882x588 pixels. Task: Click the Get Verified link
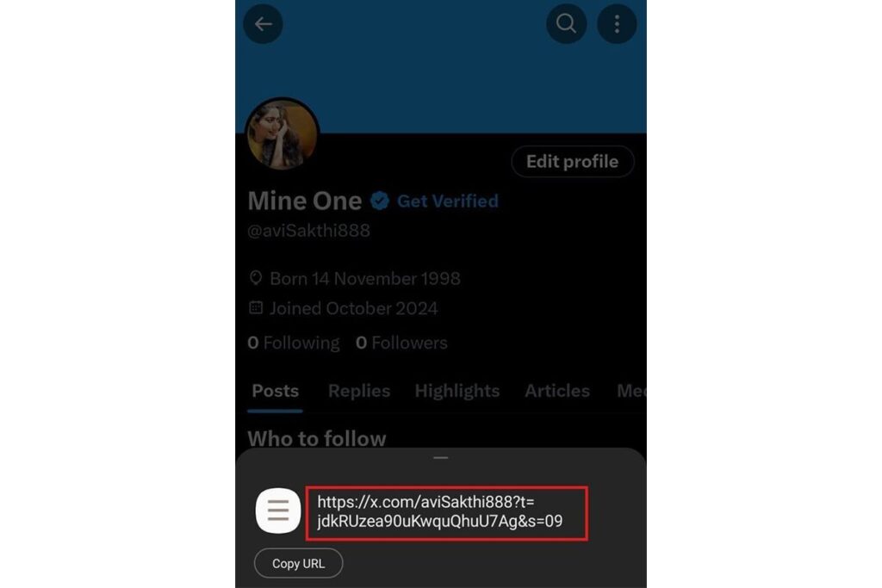[448, 201]
